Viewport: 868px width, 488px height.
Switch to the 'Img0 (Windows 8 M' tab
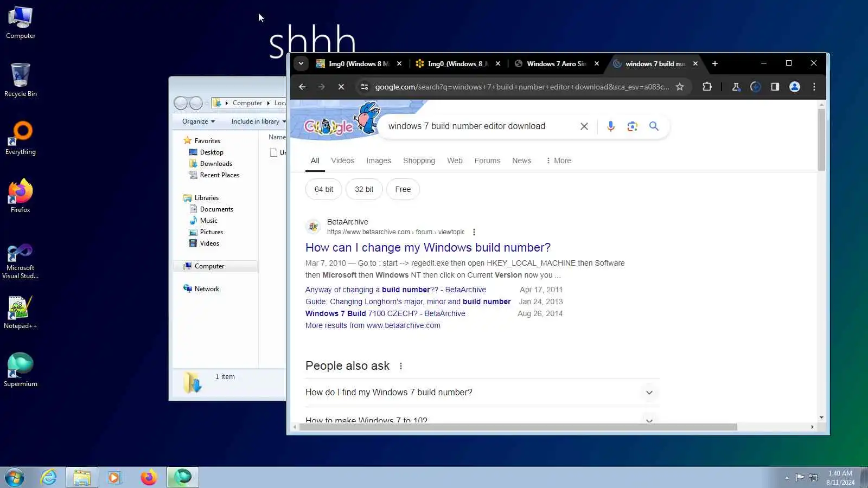tap(359, 63)
